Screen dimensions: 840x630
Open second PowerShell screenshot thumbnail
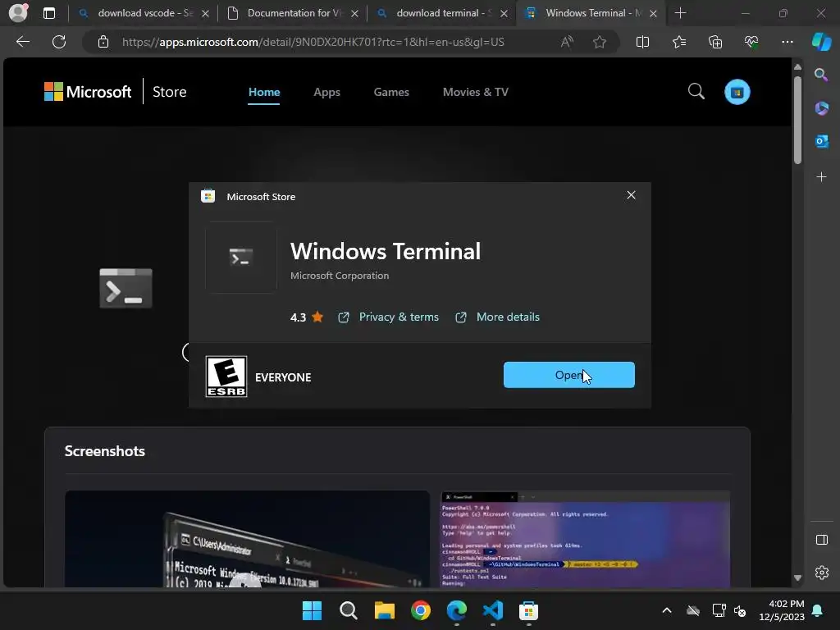tap(585, 538)
